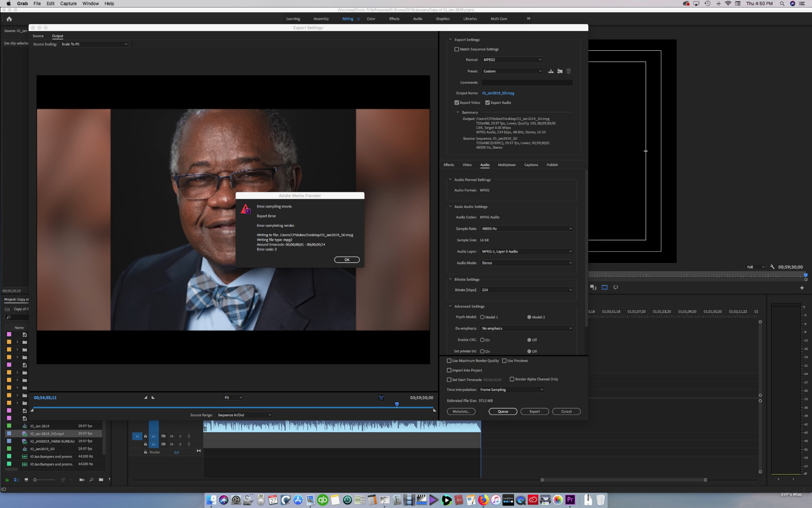Toggle lock on audio track A2
This screenshot has width=812, height=508.
(145, 436)
